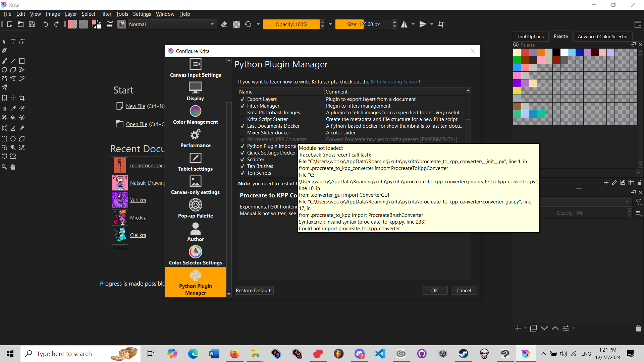The width and height of the screenshot is (644, 362).
Task: Enable the Krita Photobash Images plugin
Action: (x=242, y=113)
